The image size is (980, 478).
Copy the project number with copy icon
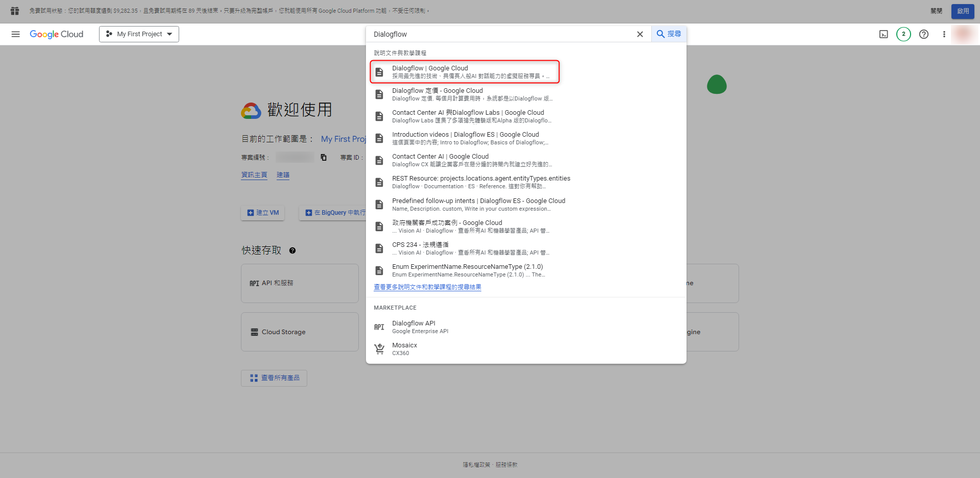[324, 157]
